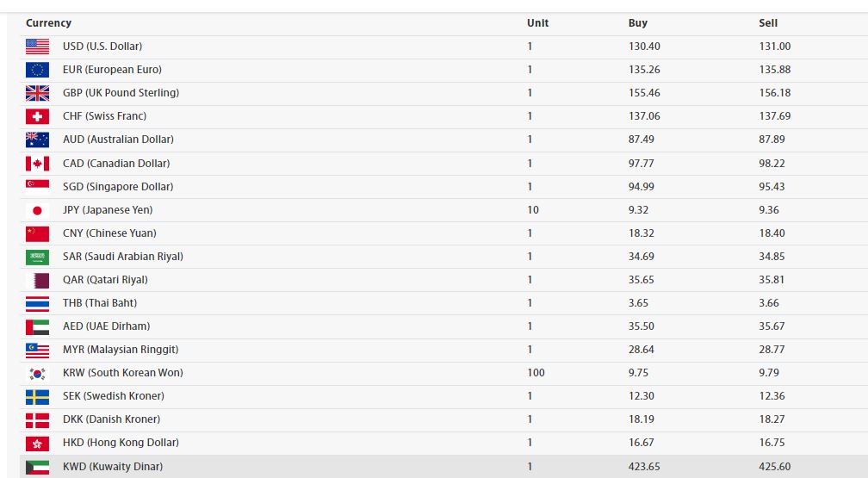Viewport: 868px width, 478px height.
Task: Click the Unit column header
Action: click(x=537, y=23)
